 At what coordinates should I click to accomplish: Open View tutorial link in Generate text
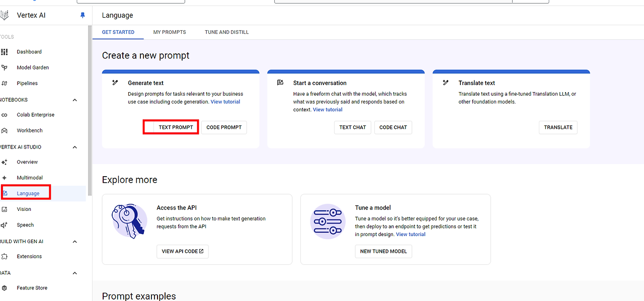[x=225, y=102]
